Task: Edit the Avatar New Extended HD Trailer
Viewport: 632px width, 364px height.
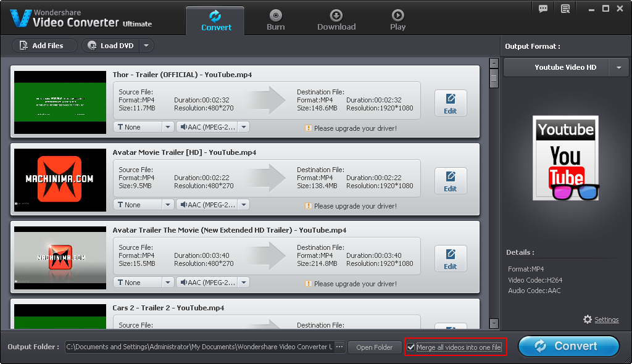Action: [451, 259]
